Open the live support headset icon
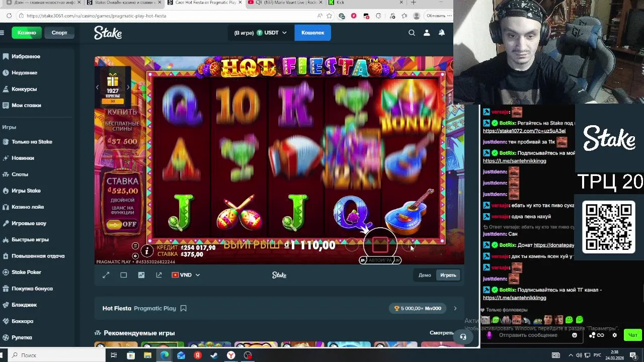Screen dimensions: 644x362 463,337
